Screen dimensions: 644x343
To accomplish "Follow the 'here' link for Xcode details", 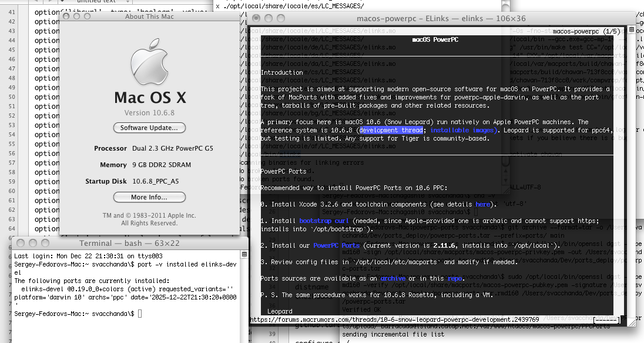I will pos(482,204).
